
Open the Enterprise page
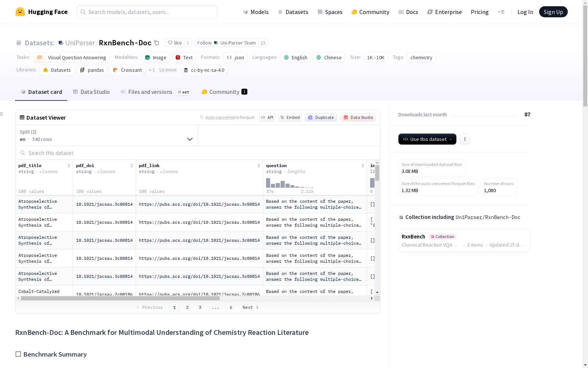(445, 12)
